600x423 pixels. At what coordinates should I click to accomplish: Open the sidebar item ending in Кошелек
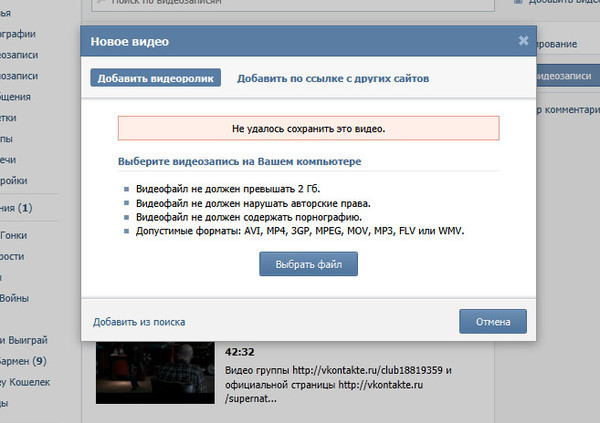click(25, 382)
